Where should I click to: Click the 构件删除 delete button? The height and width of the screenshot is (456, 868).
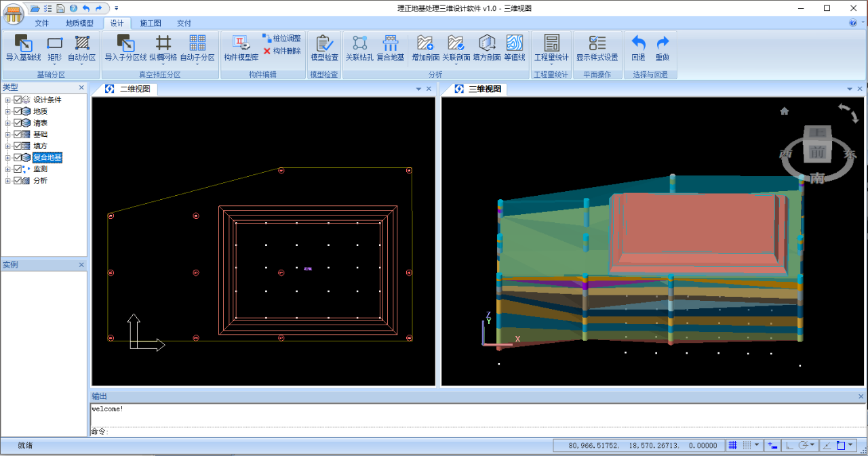click(282, 51)
